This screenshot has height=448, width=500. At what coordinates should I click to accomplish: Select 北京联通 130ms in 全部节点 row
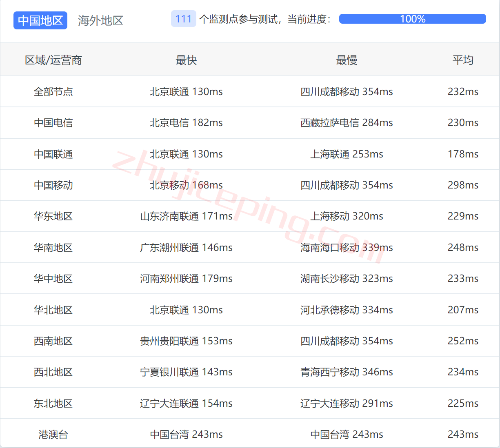coord(186,92)
